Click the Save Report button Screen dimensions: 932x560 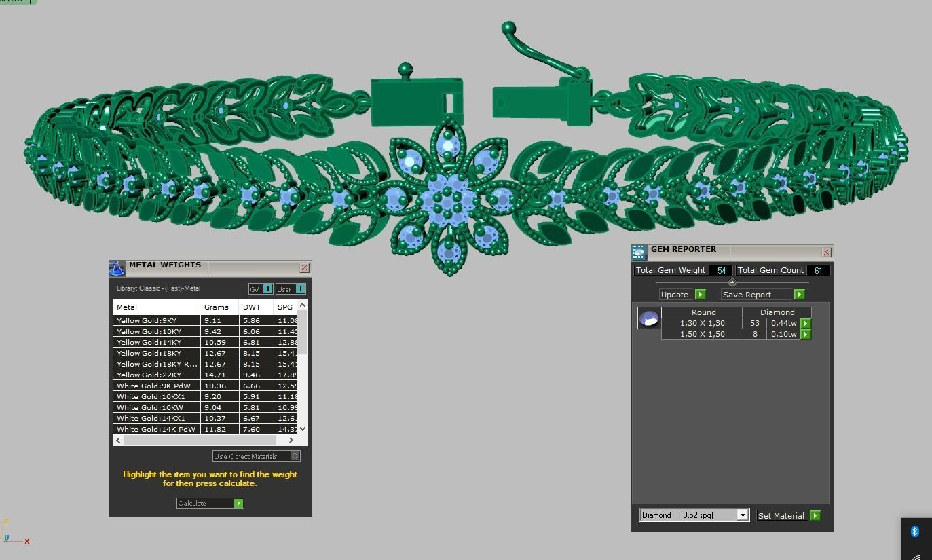763,295
